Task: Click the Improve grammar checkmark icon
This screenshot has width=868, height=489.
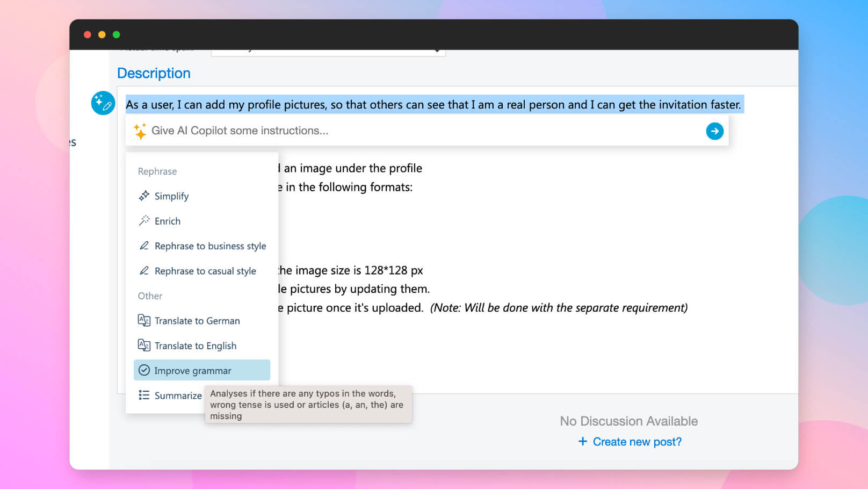Action: tap(144, 370)
